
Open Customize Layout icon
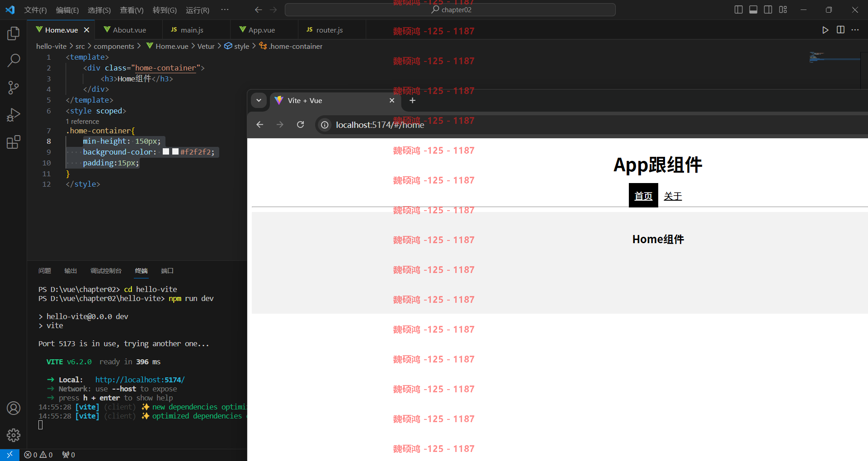pyautogui.click(x=783, y=9)
